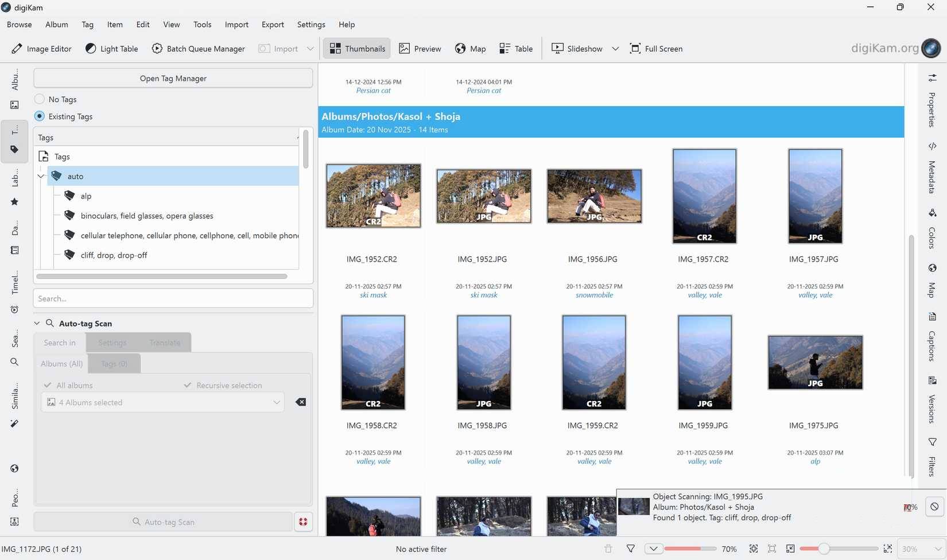Open the Import menu

[x=236, y=25]
